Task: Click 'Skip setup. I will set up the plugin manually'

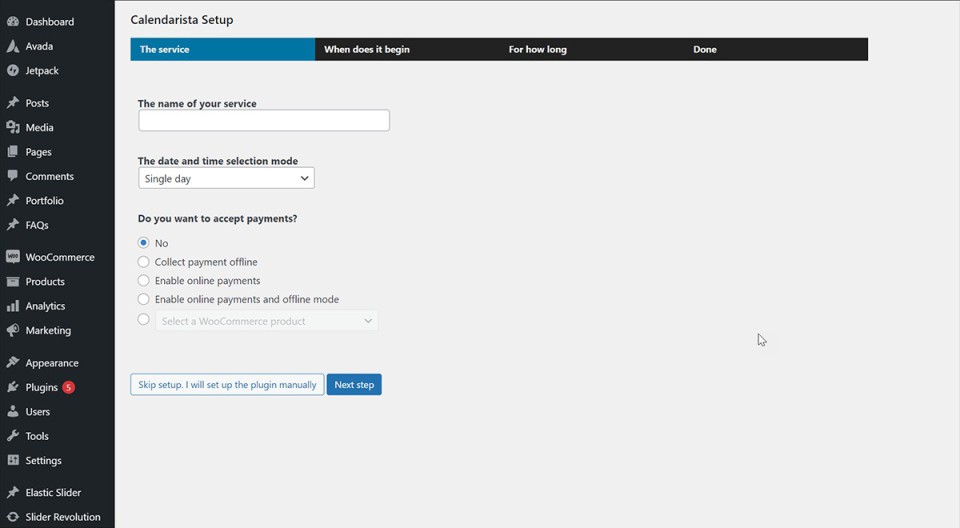Action: tap(227, 385)
